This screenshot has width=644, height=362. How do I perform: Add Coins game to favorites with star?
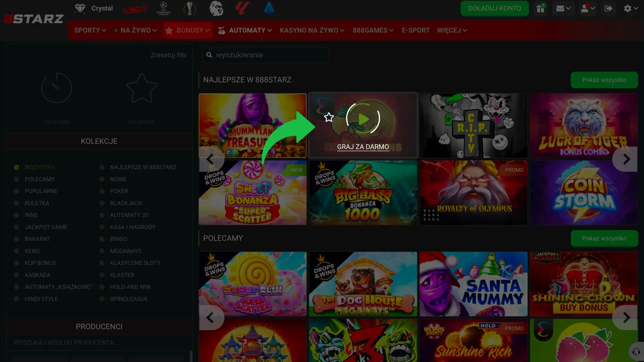coord(329,117)
